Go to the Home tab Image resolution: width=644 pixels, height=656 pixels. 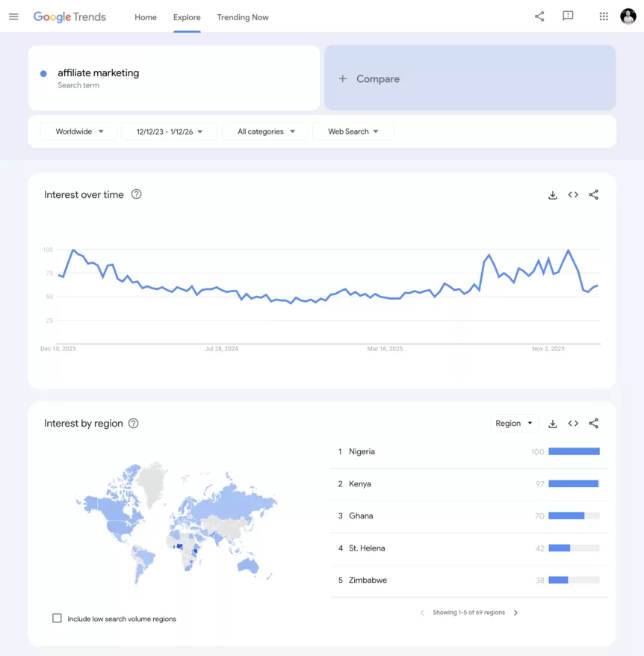tap(145, 17)
